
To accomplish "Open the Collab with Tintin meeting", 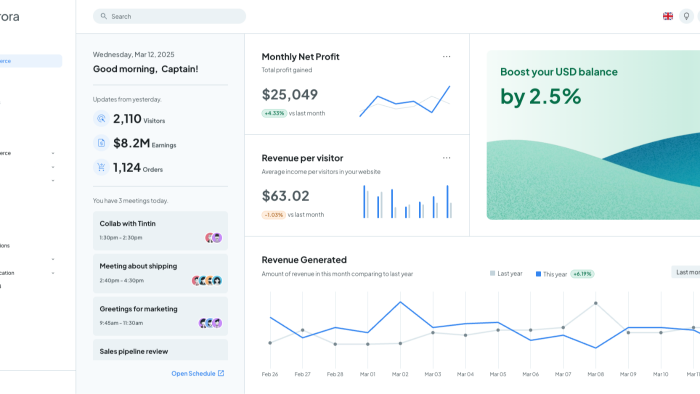I will [160, 231].
